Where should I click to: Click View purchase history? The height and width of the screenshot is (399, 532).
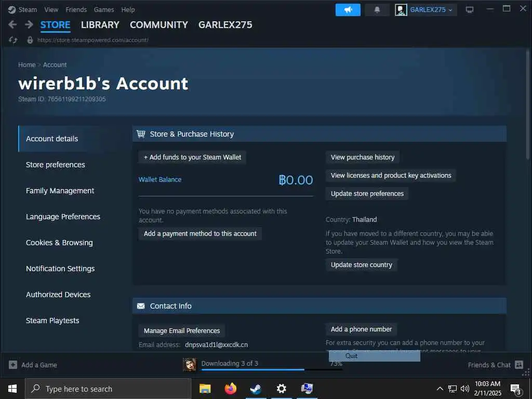pos(363,157)
